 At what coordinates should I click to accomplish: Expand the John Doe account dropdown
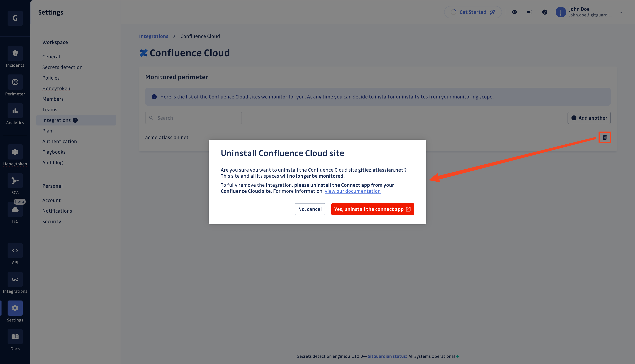[x=621, y=12]
